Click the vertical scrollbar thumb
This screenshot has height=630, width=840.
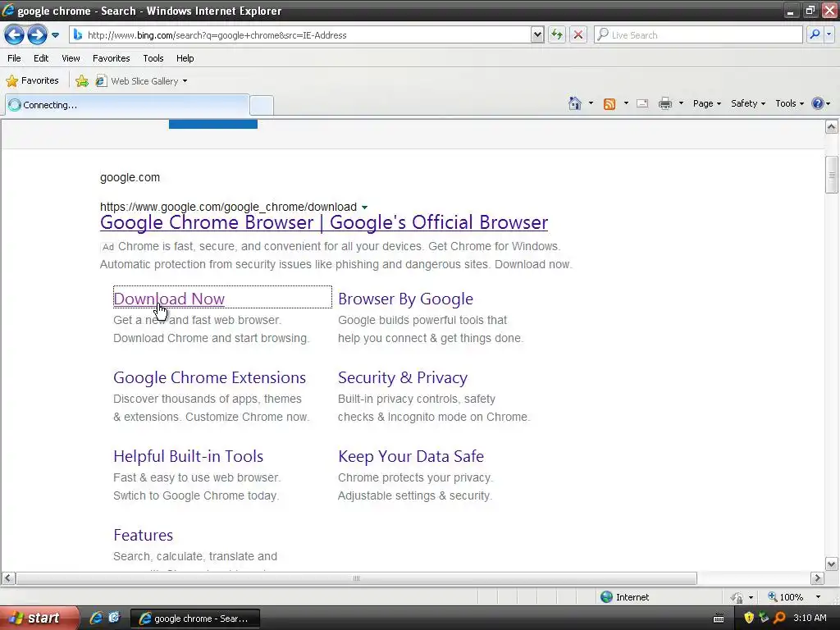coord(831,175)
